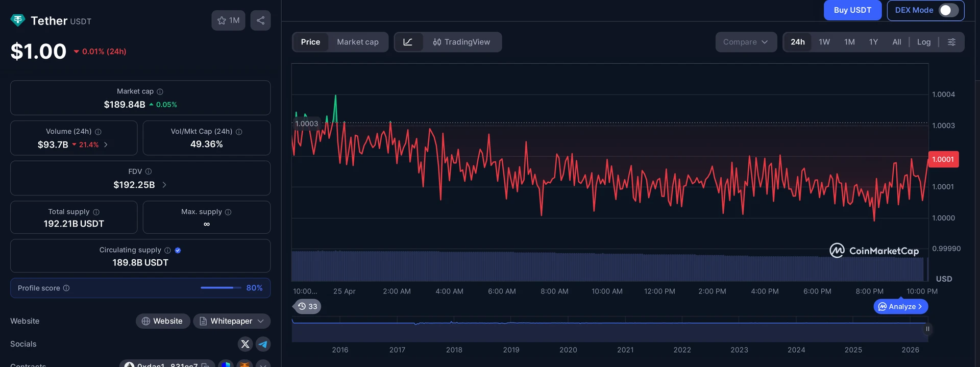The height and width of the screenshot is (367, 980).
Task: Click the $192.25B FDV value
Action: [134, 185]
